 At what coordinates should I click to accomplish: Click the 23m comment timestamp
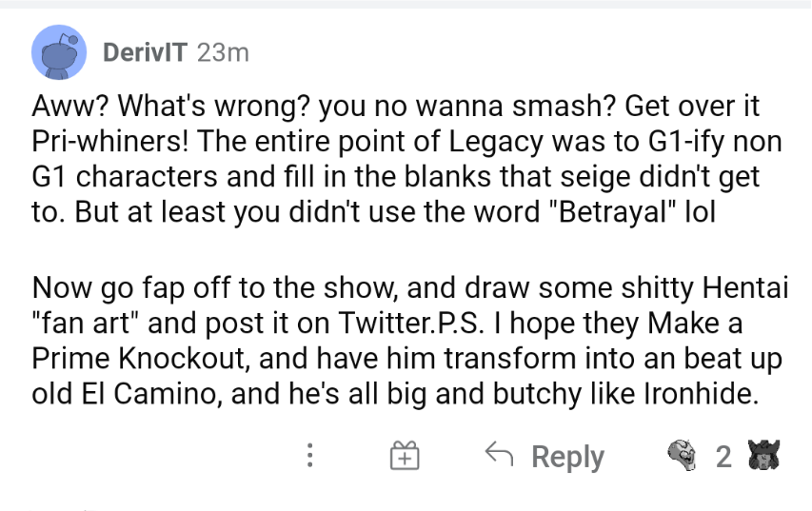222,52
